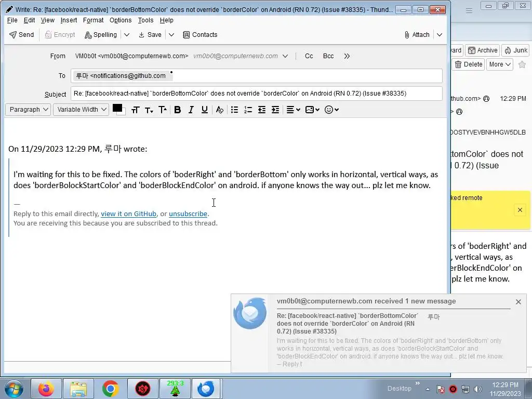Screen dimensions: 532x399
Task: Open the Insert menu
Action: click(x=69, y=20)
